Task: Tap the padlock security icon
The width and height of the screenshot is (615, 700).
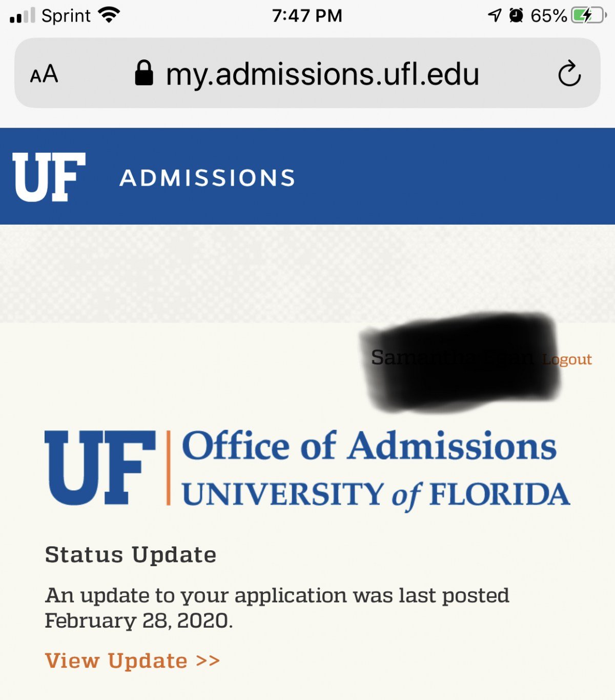Action: coord(144,72)
